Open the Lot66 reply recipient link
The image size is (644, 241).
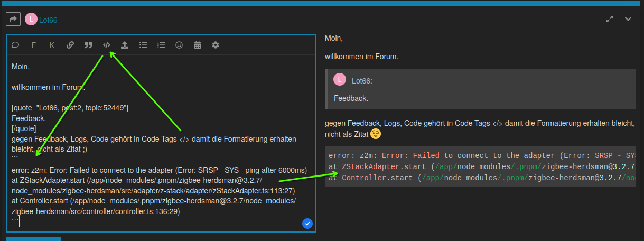pyautogui.click(x=48, y=20)
